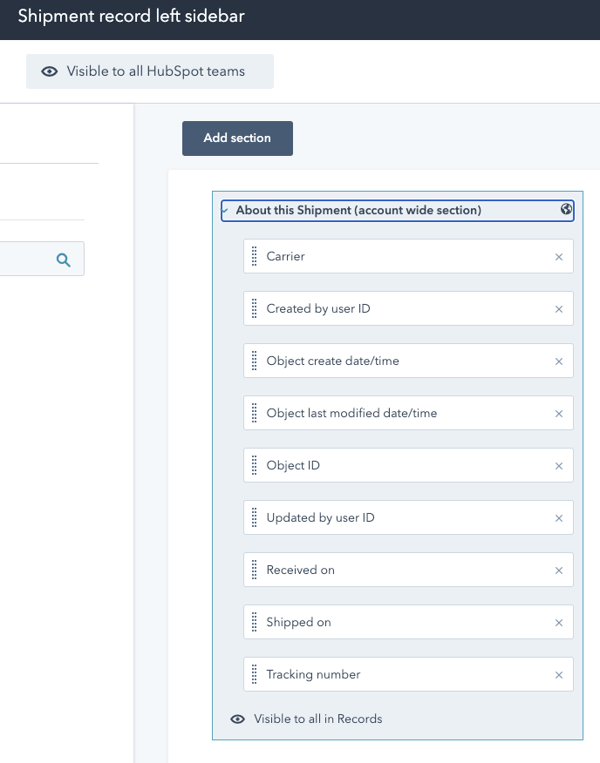
Task: Remove the Shipped on property
Action: 559,623
